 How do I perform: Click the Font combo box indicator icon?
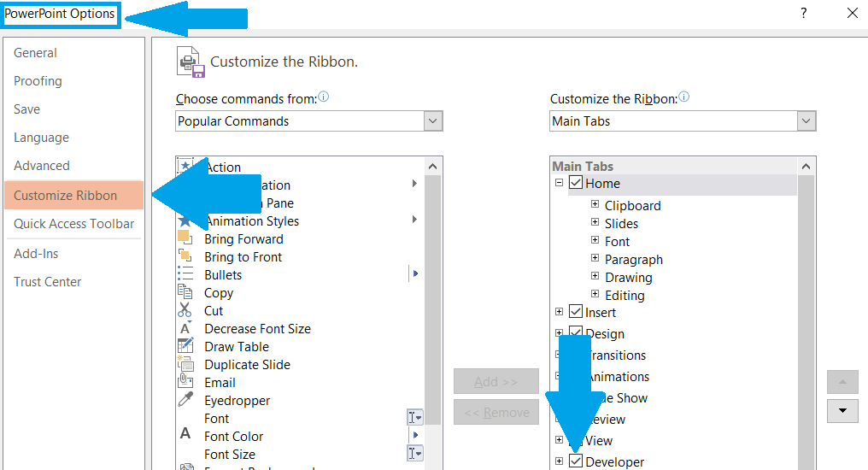415,417
